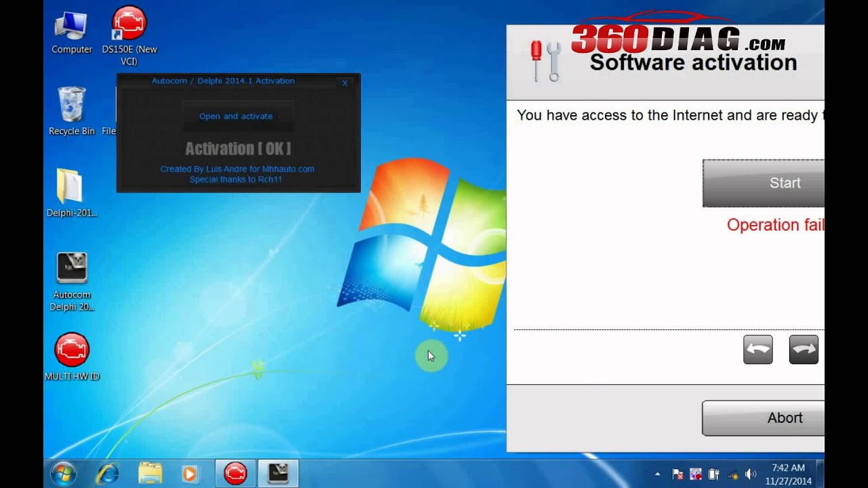Launch the Autocom Delphi 20... activator icon
The width and height of the screenshot is (868, 488).
coord(71,281)
